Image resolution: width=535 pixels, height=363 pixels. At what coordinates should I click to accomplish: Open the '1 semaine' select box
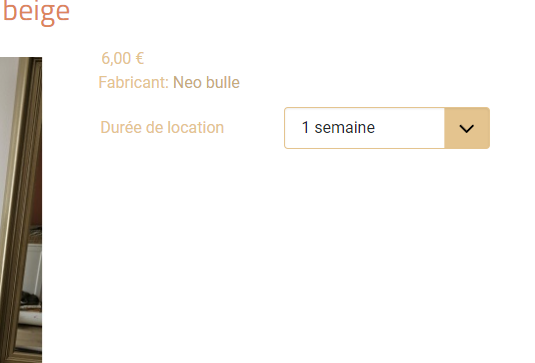pos(387,128)
